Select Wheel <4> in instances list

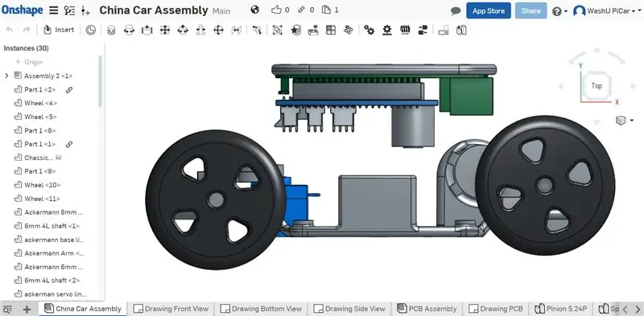[x=40, y=103]
